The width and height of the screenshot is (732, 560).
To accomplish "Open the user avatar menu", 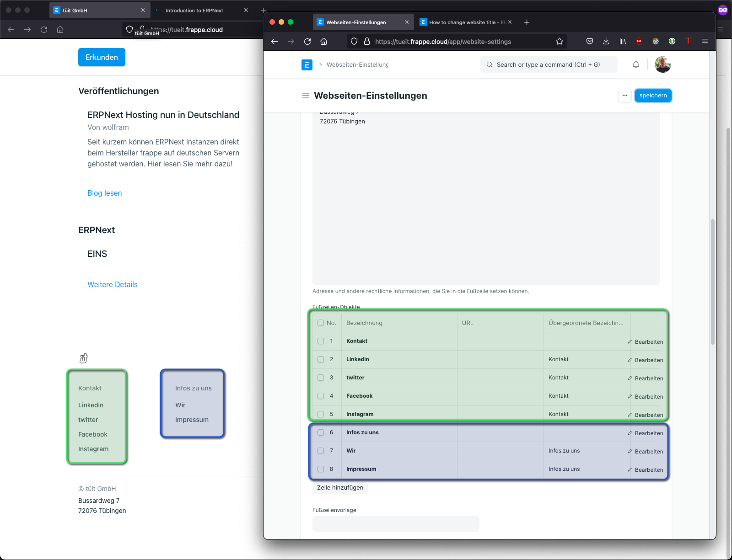I will point(663,64).
